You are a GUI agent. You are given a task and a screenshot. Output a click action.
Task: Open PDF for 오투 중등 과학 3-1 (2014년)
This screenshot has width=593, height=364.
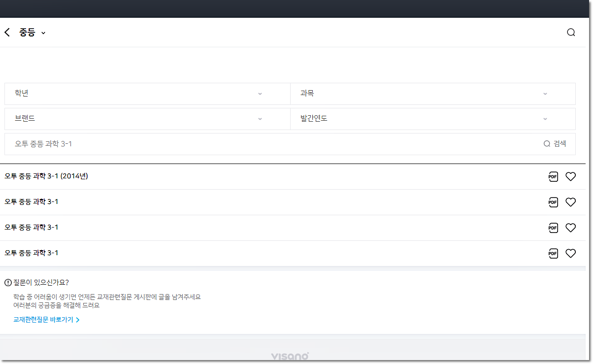(x=553, y=176)
